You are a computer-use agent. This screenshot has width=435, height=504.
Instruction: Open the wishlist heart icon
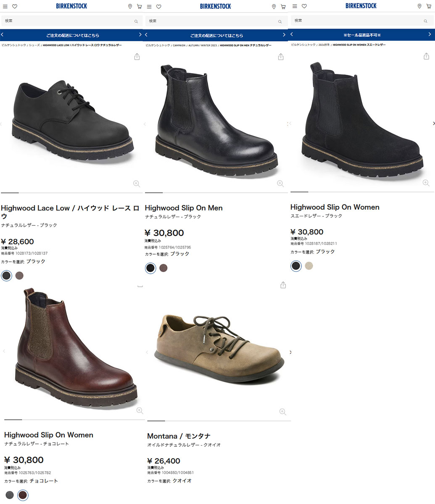[14, 6]
